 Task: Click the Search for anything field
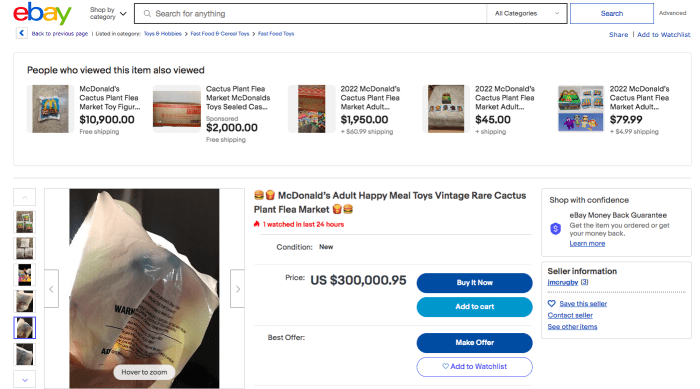312,13
